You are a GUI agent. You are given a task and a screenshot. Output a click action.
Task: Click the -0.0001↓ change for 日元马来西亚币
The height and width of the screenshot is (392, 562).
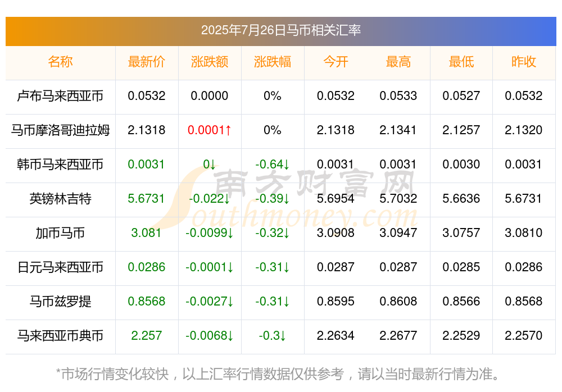tap(209, 267)
